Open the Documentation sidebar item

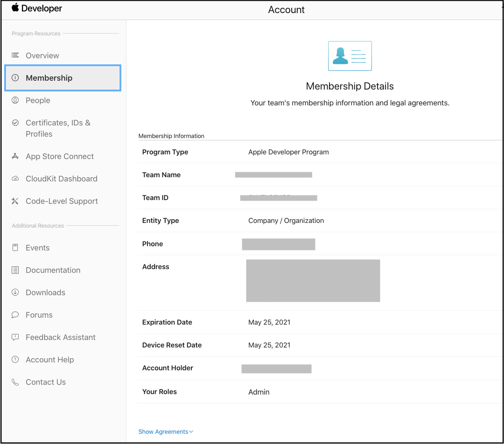[x=53, y=270]
